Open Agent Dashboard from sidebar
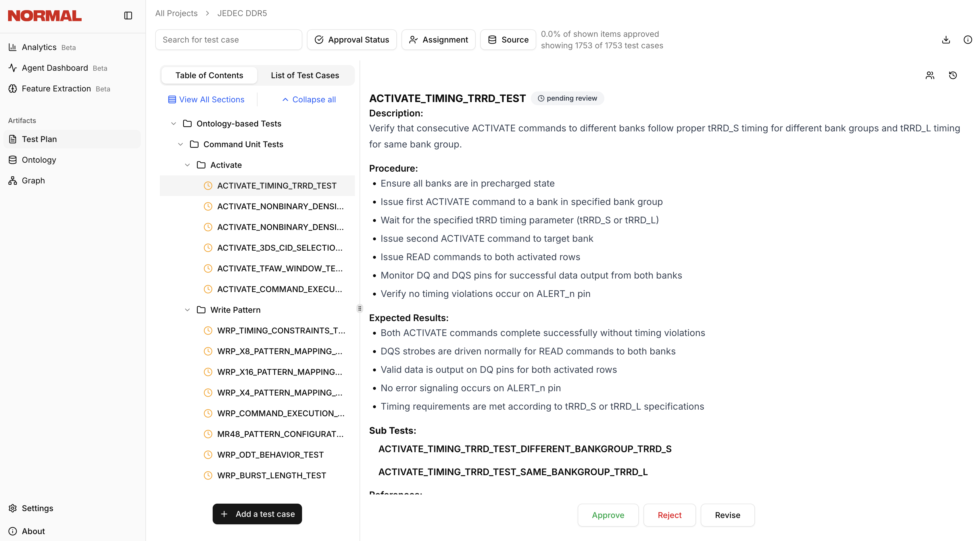Screen dimensions: 980x541 click(x=54, y=68)
